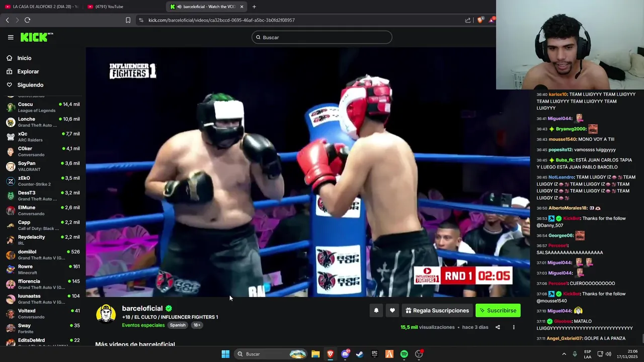
Task: Click the Spanish language tag
Action: pyautogui.click(x=178, y=325)
